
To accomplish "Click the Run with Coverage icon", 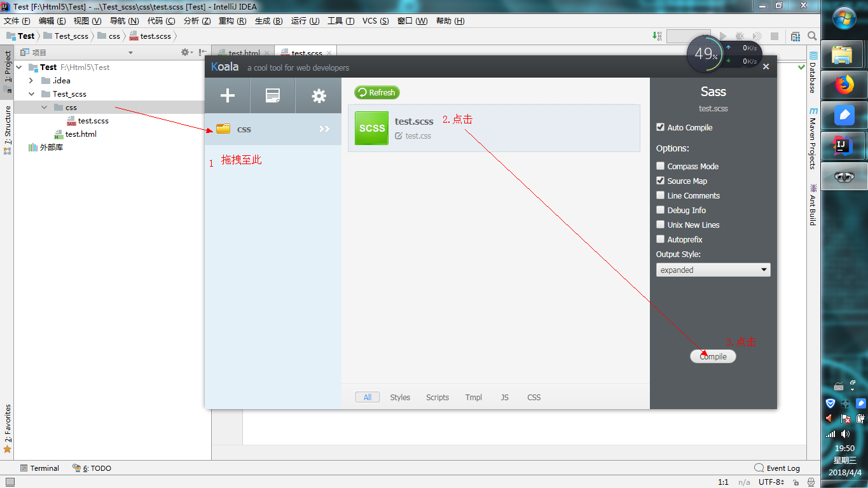I will pyautogui.click(x=757, y=36).
